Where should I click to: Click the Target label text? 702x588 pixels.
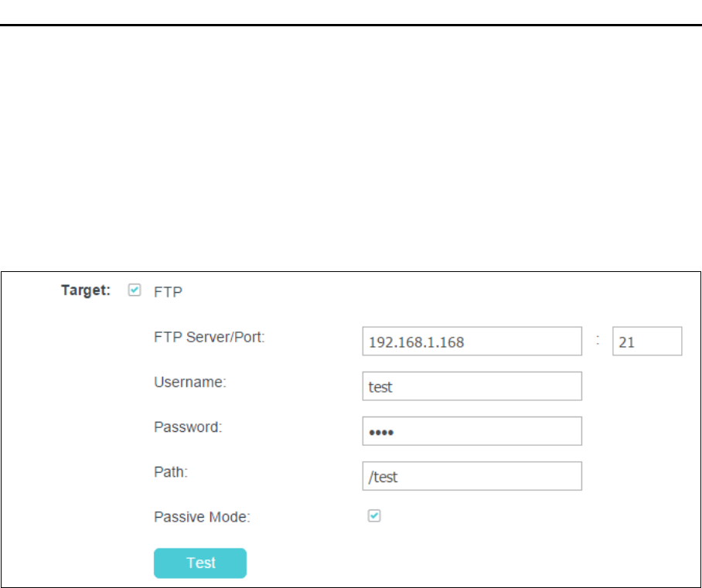87,291
